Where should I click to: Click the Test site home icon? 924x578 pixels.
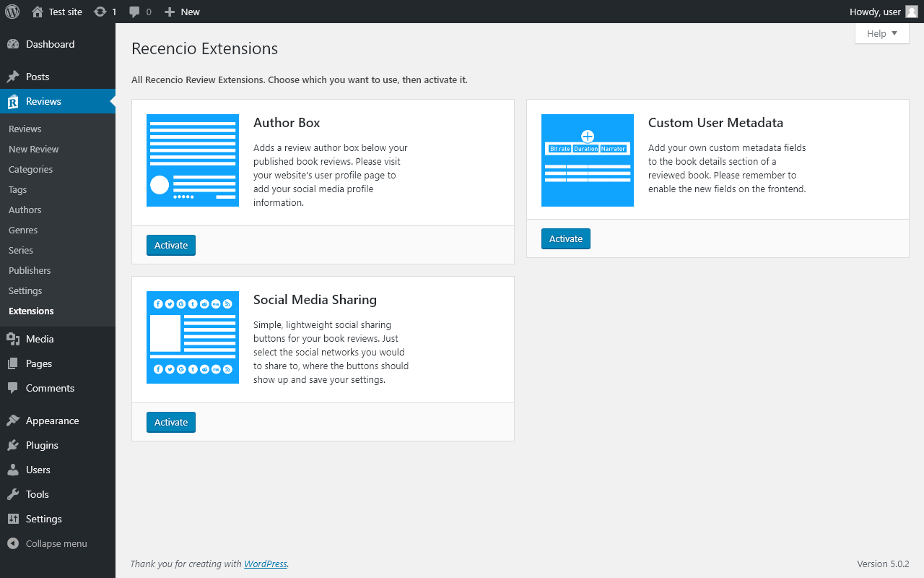(x=38, y=12)
